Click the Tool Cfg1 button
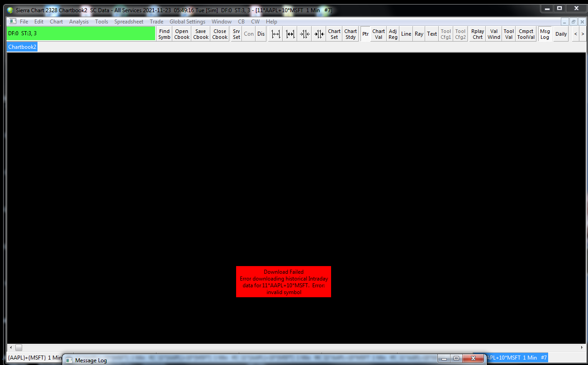 point(446,34)
